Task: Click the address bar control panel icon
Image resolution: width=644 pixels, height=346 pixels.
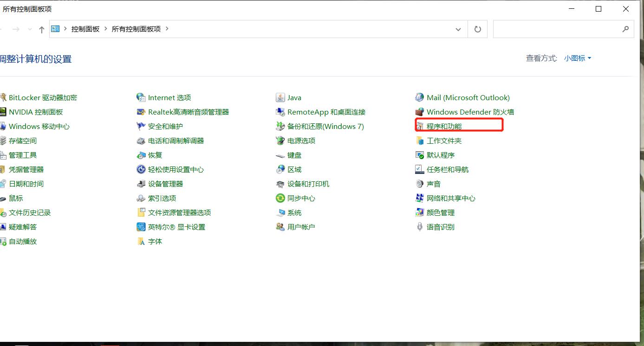Action: point(55,29)
